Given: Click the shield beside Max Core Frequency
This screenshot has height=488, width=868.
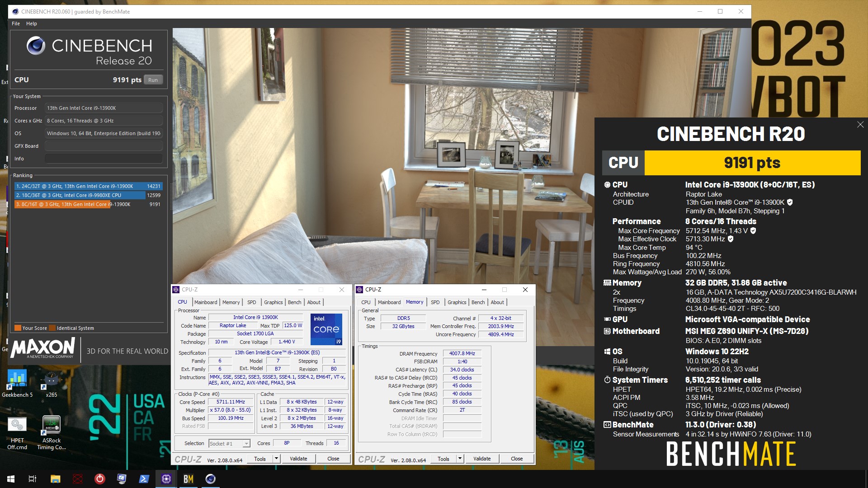Looking at the screenshot, I should coord(753,231).
